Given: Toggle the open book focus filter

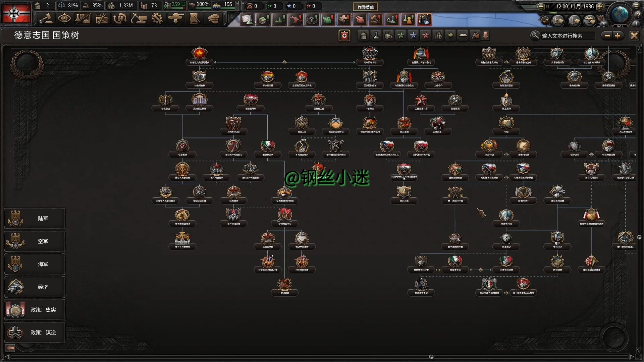Looking at the screenshot, I should click(x=463, y=36).
